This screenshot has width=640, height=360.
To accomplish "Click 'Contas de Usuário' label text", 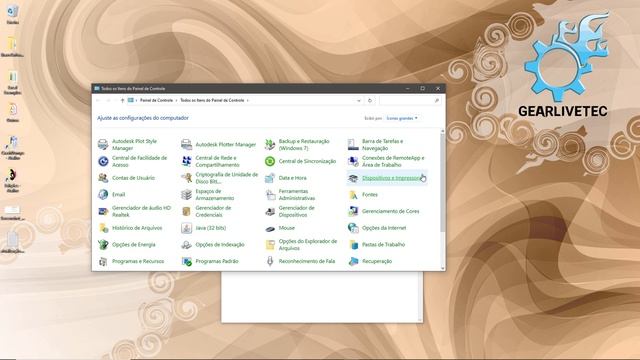I will coord(133,178).
